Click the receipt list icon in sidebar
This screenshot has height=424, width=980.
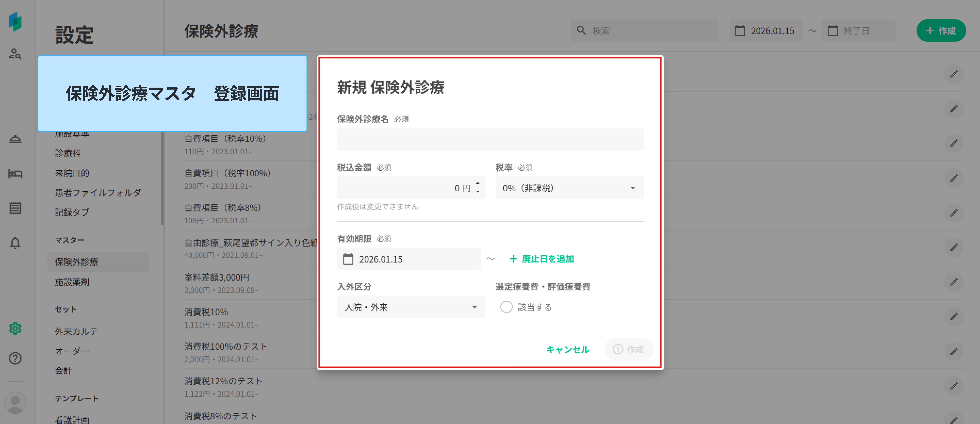click(x=15, y=208)
